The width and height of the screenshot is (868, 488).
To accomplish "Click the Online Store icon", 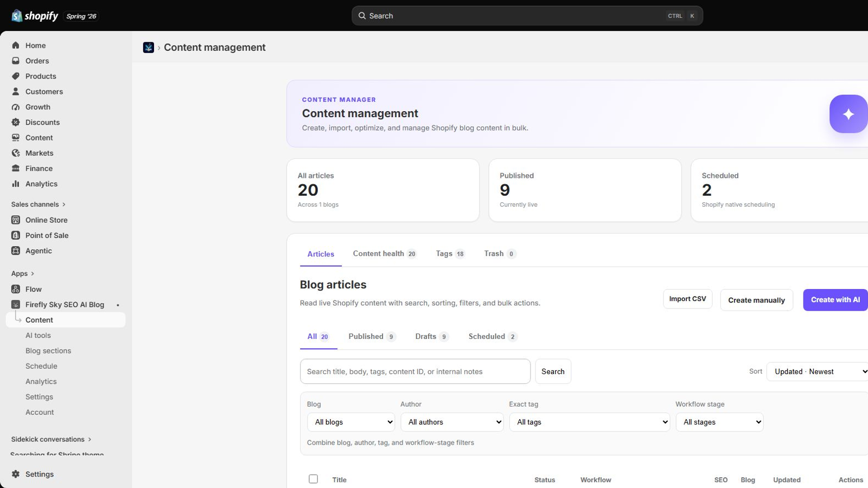I will pos(16,220).
